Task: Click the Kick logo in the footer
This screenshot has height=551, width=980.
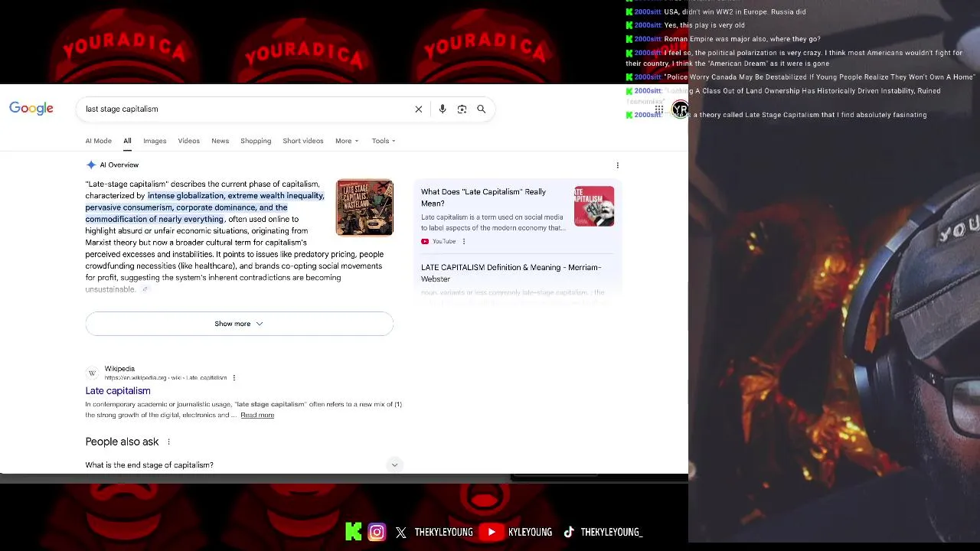Action: pyautogui.click(x=353, y=532)
